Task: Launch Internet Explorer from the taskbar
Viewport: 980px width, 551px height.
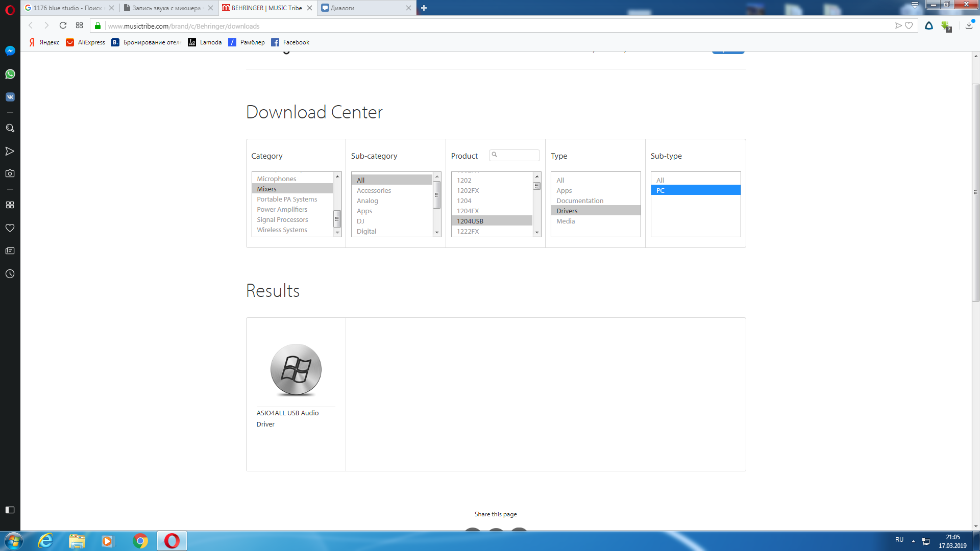Action: (45, 541)
